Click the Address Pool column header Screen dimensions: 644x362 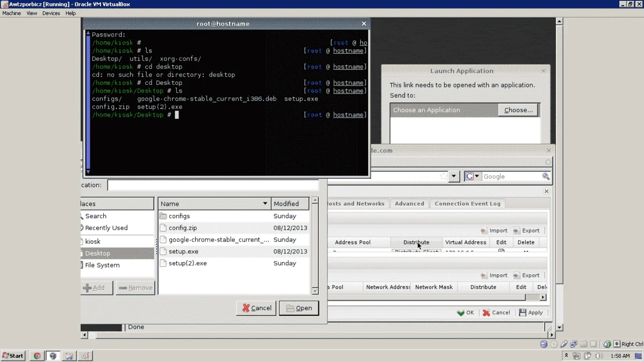coord(353,242)
